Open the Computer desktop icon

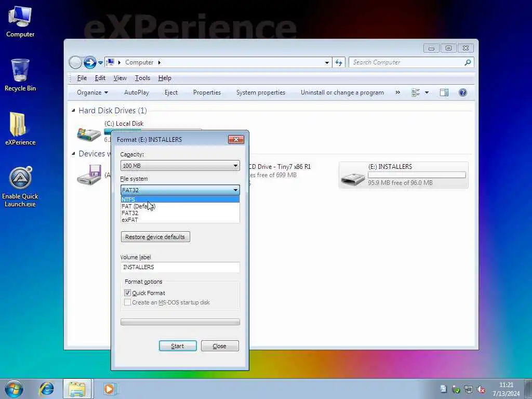20,21
